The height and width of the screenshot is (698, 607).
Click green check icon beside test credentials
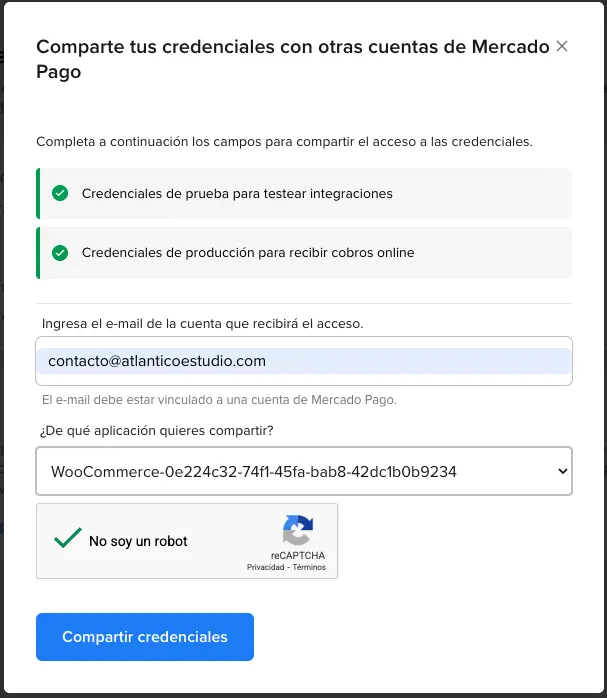[x=60, y=193]
